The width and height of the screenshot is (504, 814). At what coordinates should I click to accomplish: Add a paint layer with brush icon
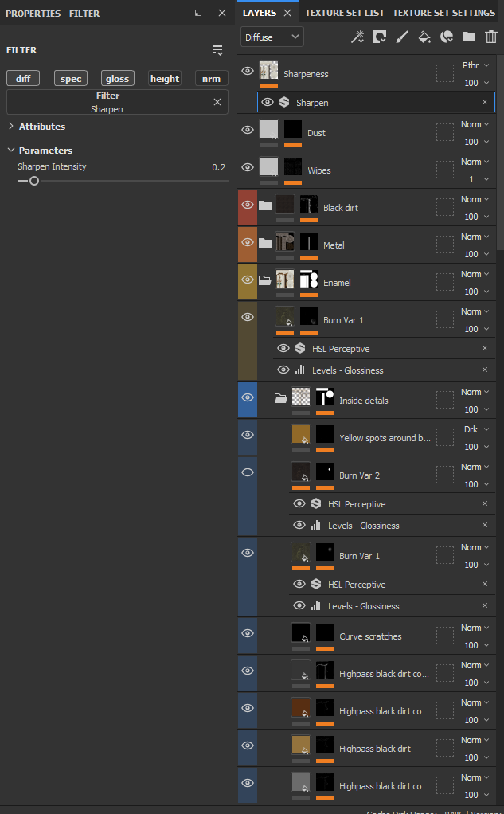tap(402, 37)
